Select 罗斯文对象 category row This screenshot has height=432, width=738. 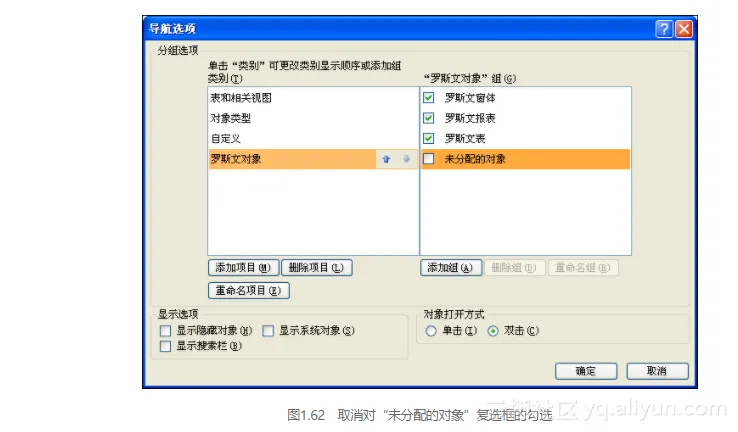point(313,159)
